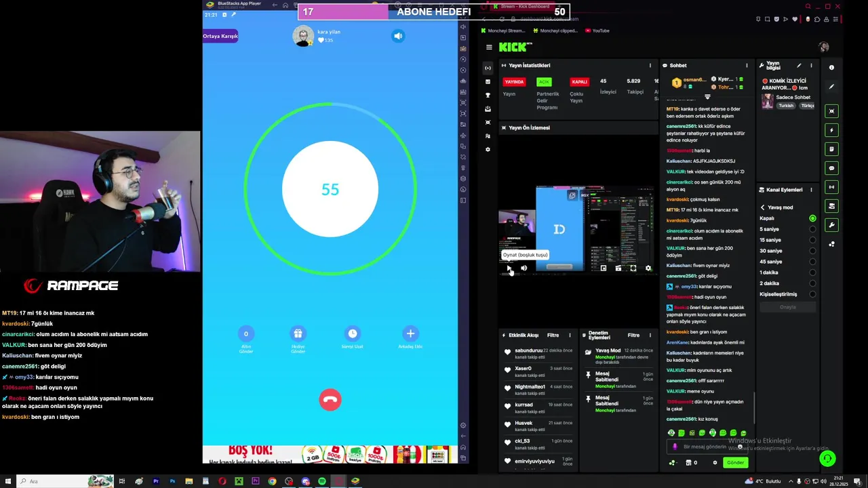Click the Onayla confirm button
Viewport: 868px width, 488px height.
(x=787, y=307)
